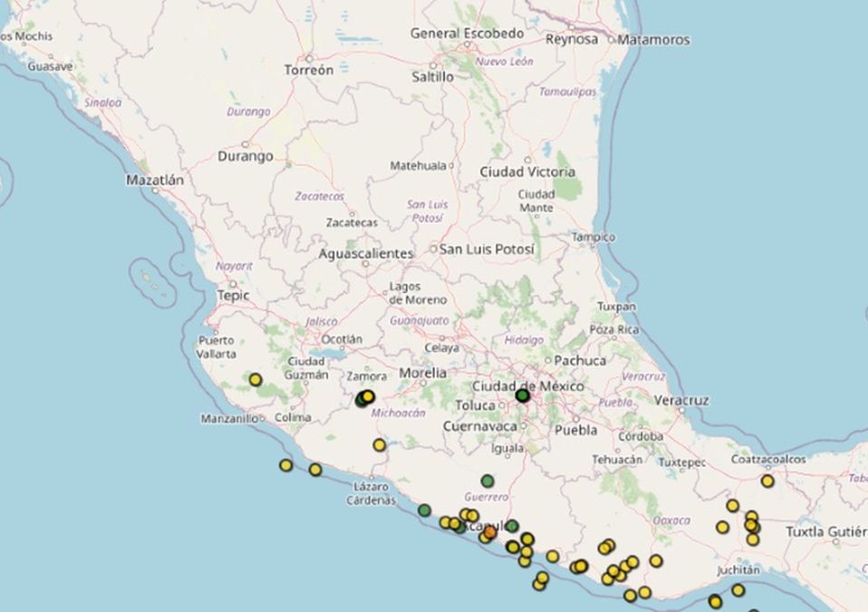
Task: Select the Pachuca city label
Action: 580,361
